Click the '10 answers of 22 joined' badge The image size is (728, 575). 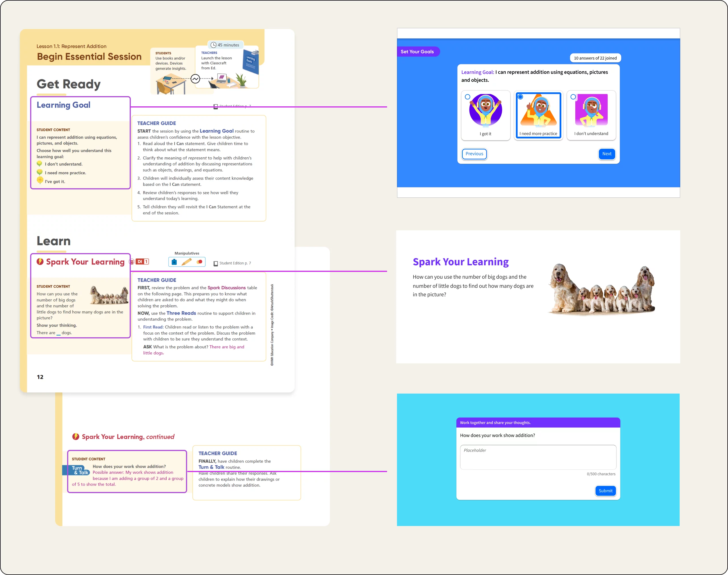point(595,58)
